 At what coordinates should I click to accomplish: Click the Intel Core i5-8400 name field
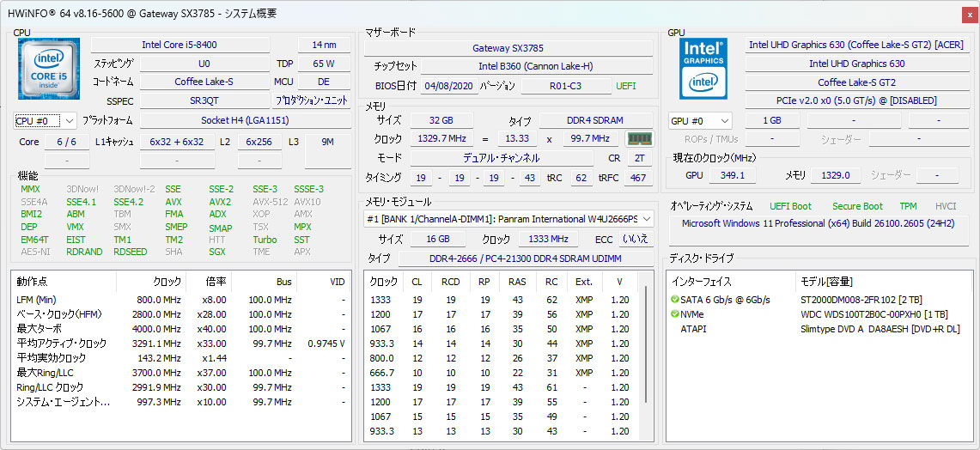pyautogui.click(x=180, y=45)
